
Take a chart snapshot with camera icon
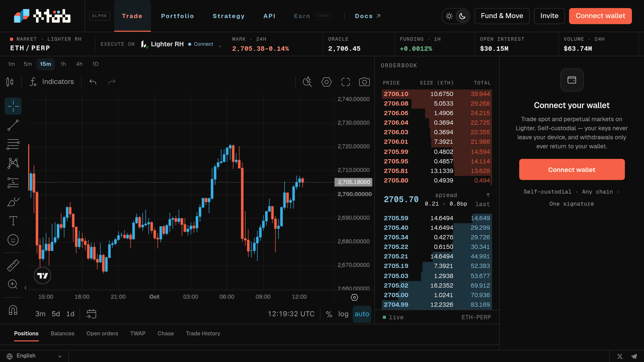364,82
